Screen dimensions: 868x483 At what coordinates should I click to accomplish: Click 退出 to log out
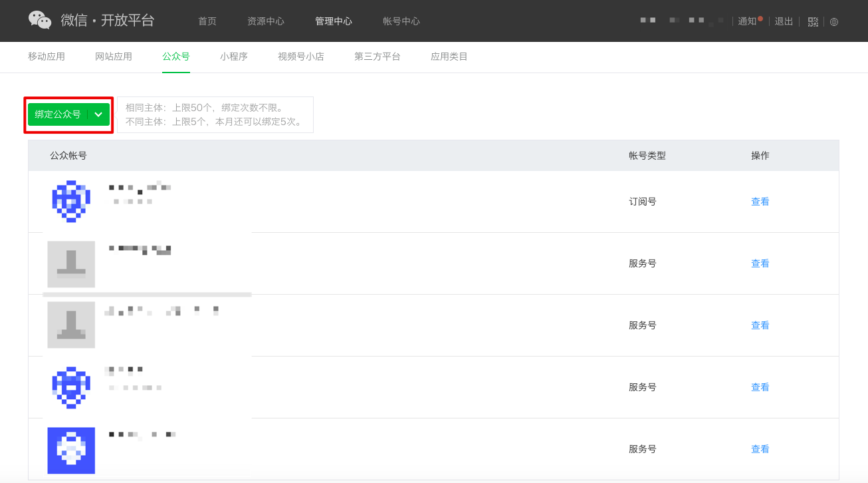(784, 21)
